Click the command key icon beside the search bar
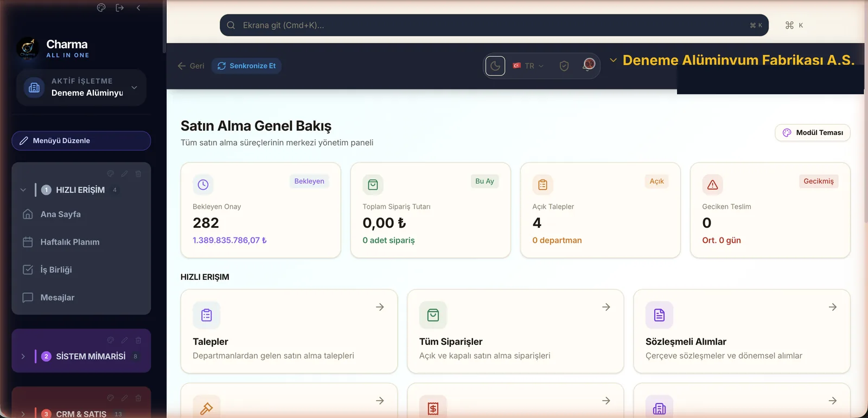Viewport: 868px width, 418px height. [x=789, y=25]
